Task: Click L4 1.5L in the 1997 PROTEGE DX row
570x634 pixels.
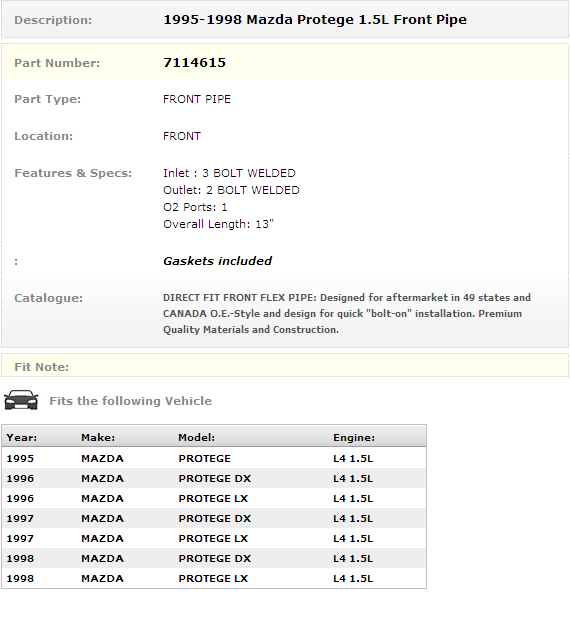Action: point(353,519)
